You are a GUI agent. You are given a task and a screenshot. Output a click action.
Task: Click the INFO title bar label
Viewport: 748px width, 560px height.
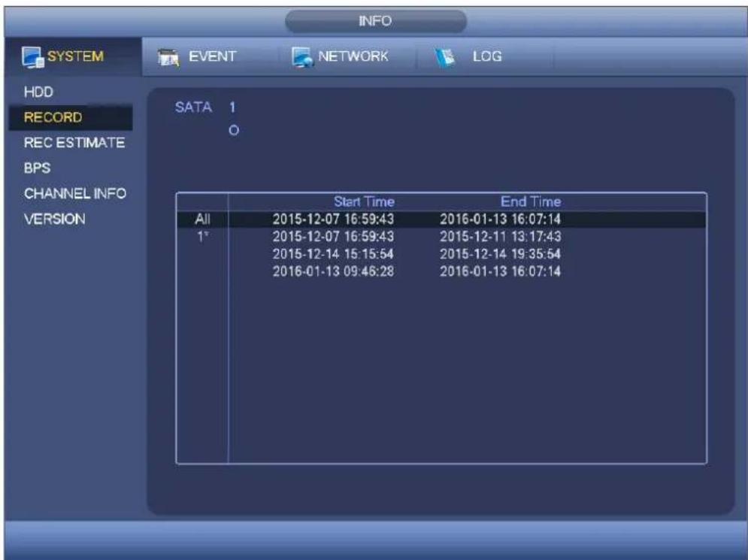click(x=375, y=21)
